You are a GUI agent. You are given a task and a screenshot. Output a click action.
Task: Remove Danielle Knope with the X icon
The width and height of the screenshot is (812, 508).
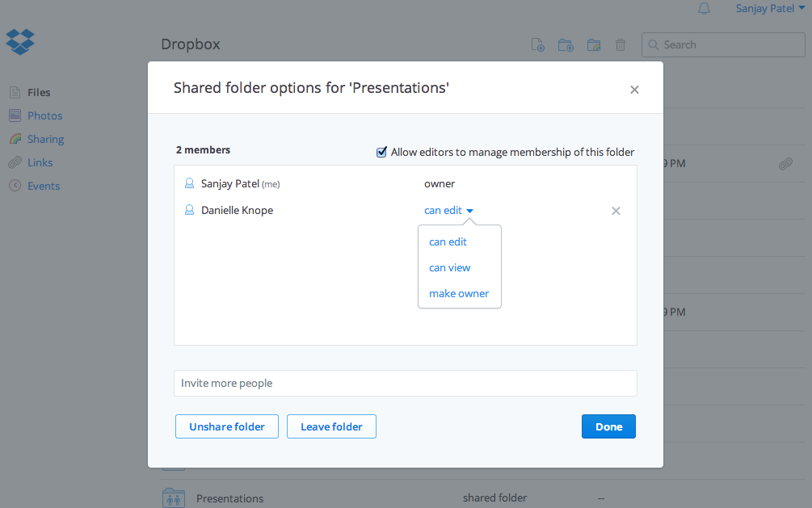[x=616, y=211]
